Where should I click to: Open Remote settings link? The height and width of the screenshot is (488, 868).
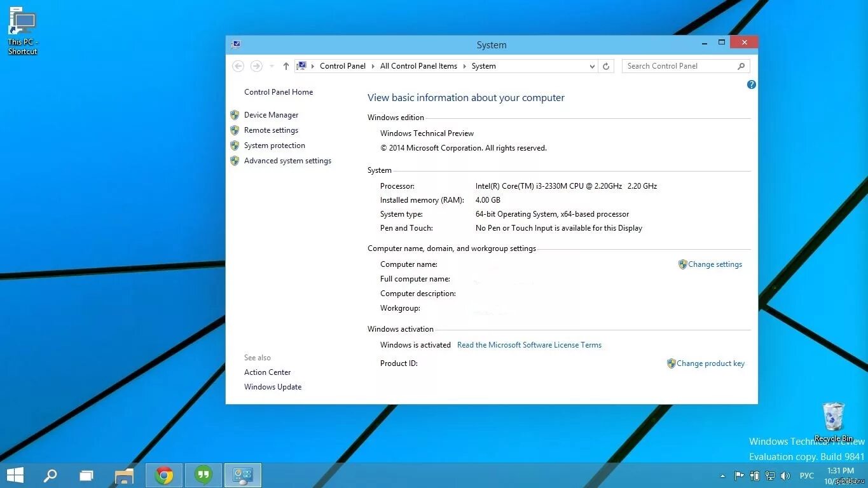click(271, 130)
